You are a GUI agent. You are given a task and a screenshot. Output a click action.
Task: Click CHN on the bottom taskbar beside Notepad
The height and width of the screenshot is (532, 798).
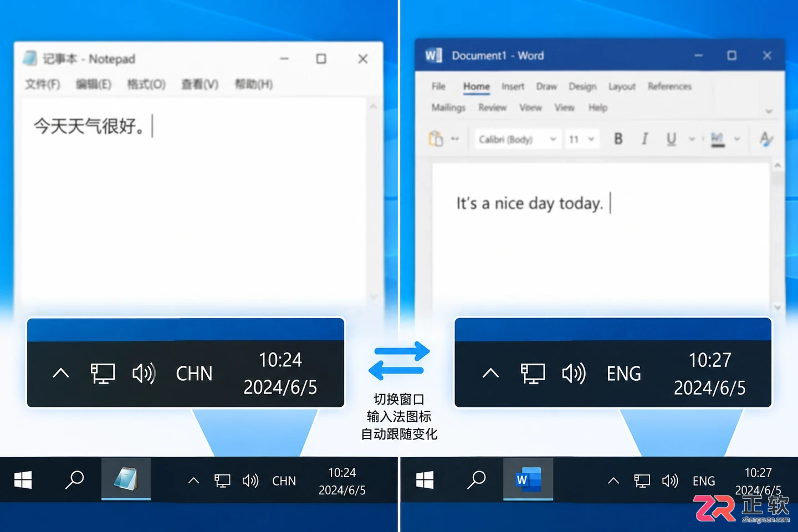[x=284, y=481]
